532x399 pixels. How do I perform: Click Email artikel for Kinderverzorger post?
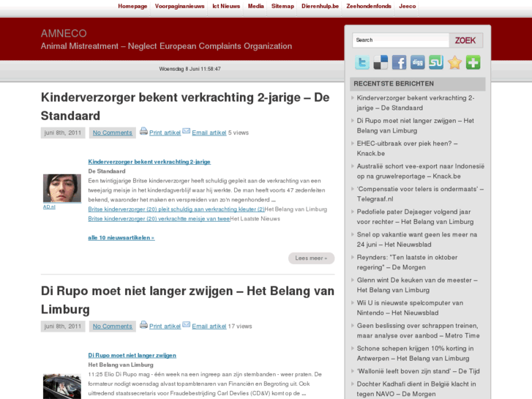pos(209,133)
